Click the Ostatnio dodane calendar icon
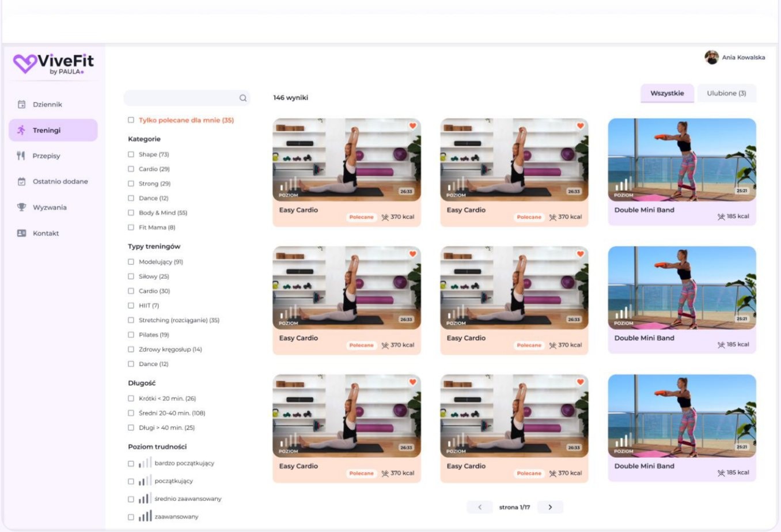This screenshot has height=532, width=781. 21,181
